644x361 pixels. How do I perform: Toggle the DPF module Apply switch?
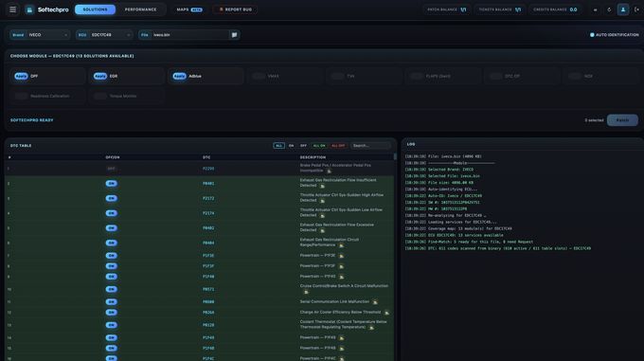tap(21, 76)
